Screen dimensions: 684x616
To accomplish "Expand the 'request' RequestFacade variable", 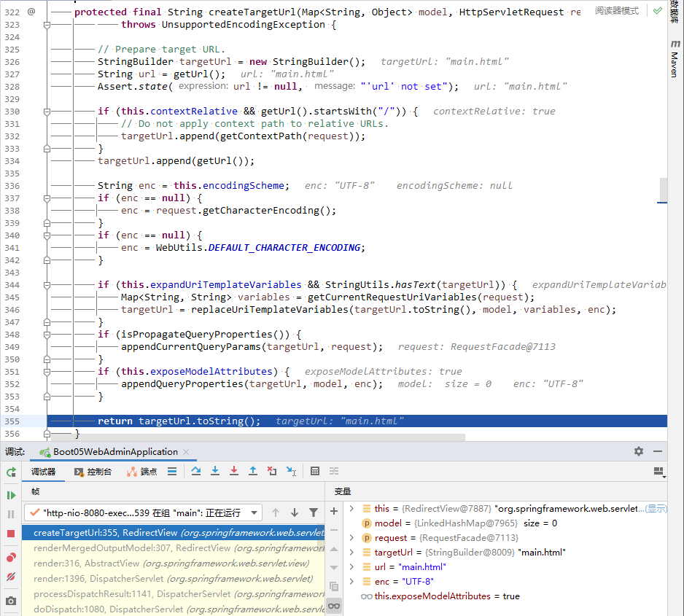I will 351,537.
